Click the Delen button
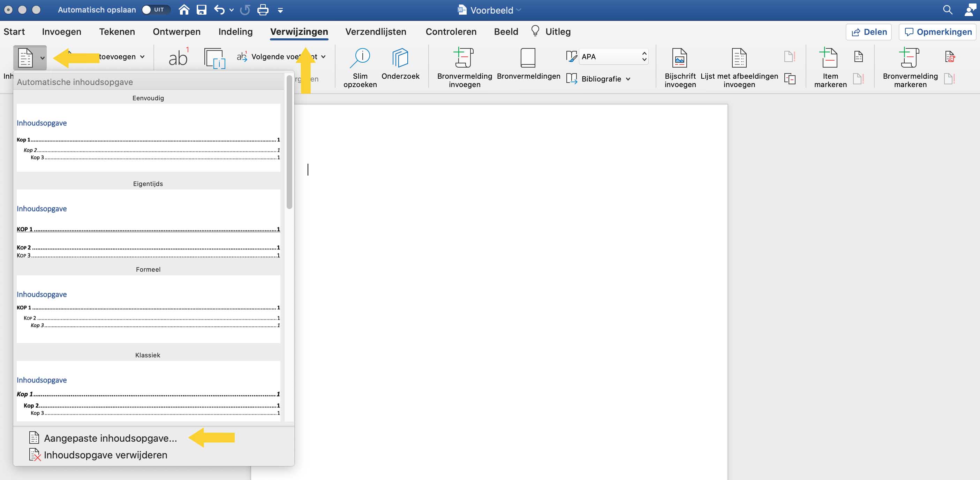 point(868,32)
